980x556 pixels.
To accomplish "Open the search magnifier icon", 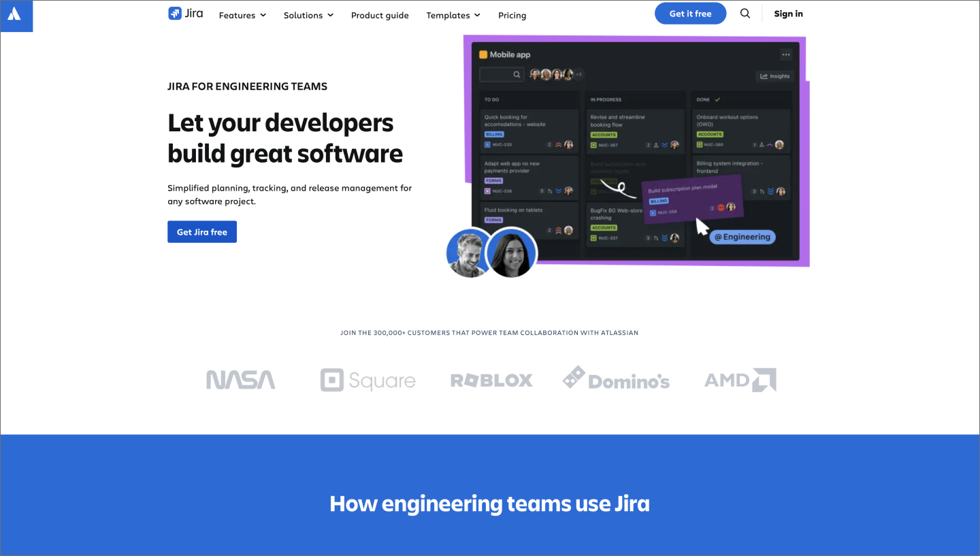I will point(745,14).
